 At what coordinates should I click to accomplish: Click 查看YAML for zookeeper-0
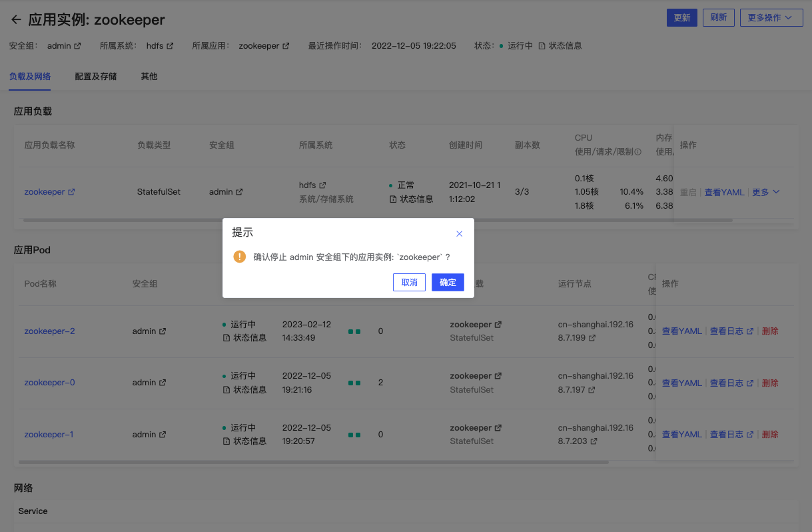(681, 383)
